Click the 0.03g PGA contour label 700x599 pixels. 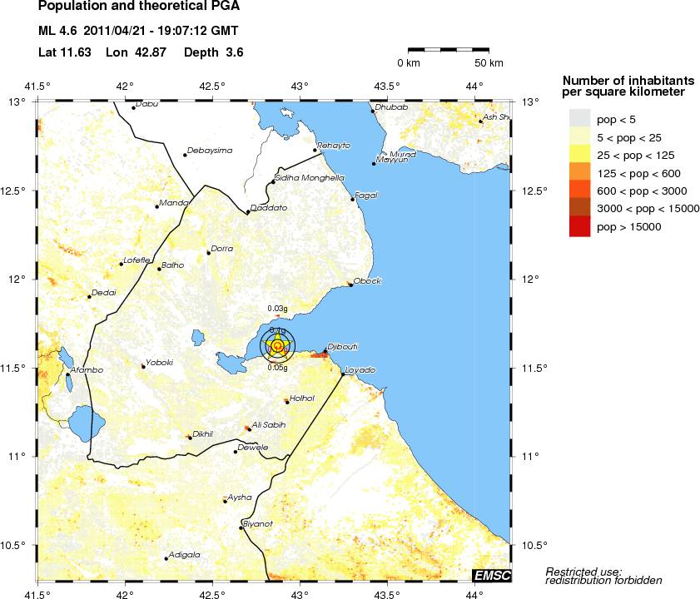[x=277, y=309]
